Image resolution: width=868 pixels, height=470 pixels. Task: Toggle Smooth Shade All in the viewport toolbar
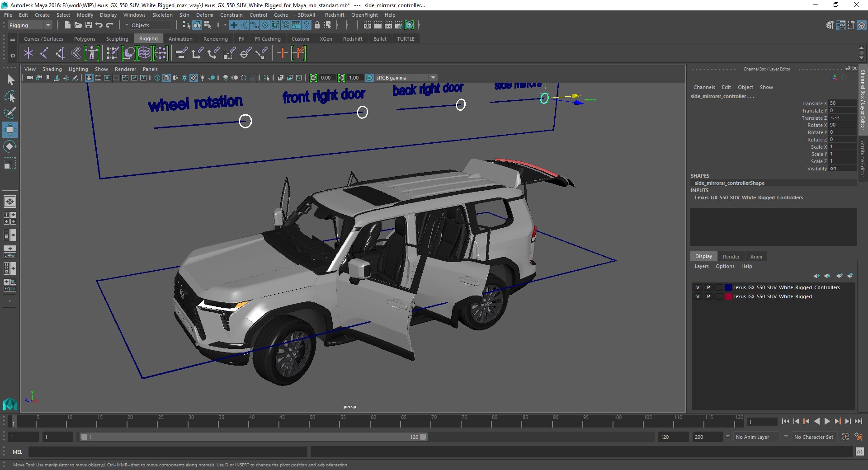tap(166, 78)
